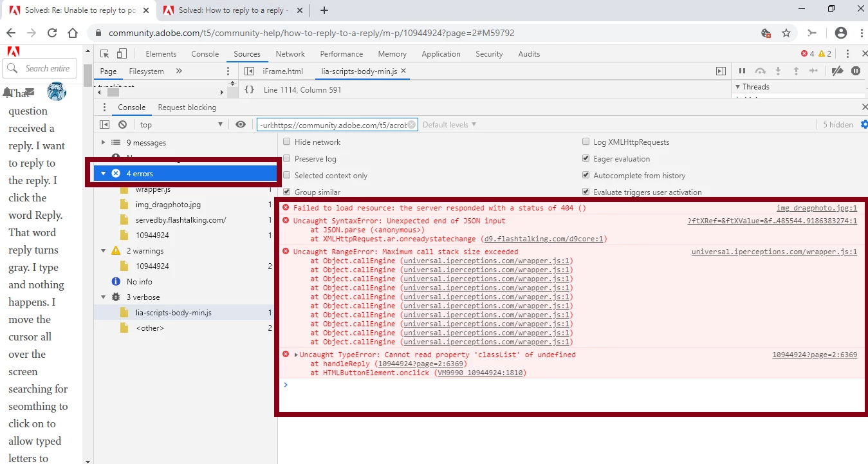Switch to the Network panel tab
868x464 pixels.
pyautogui.click(x=290, y=54)
